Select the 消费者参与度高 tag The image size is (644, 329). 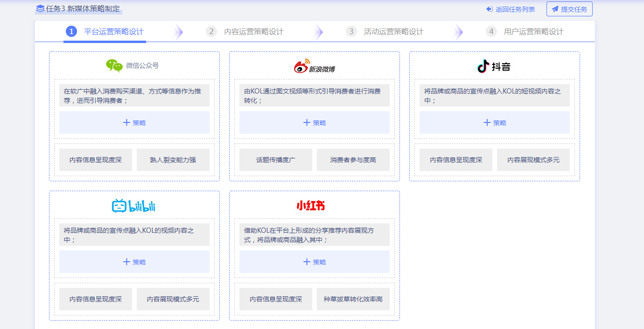point(353,160)
